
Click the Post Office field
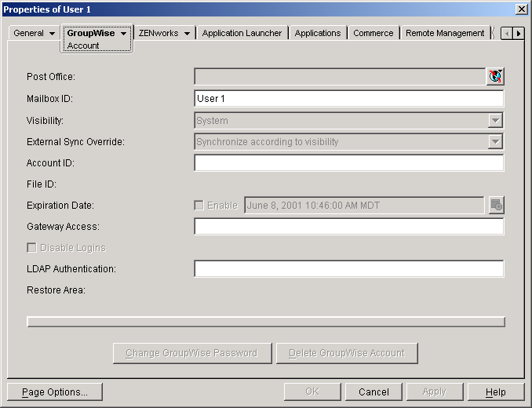pos(341,76)
